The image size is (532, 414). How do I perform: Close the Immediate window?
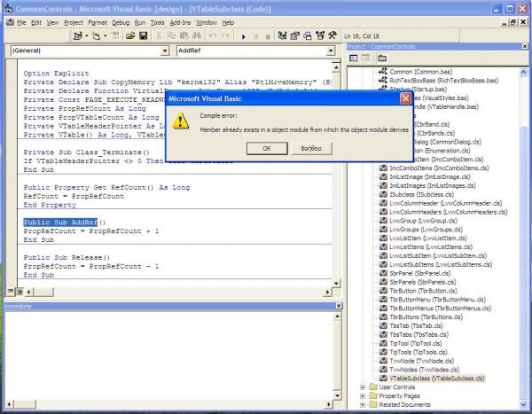pyautogui.click(x=339, y=306)
